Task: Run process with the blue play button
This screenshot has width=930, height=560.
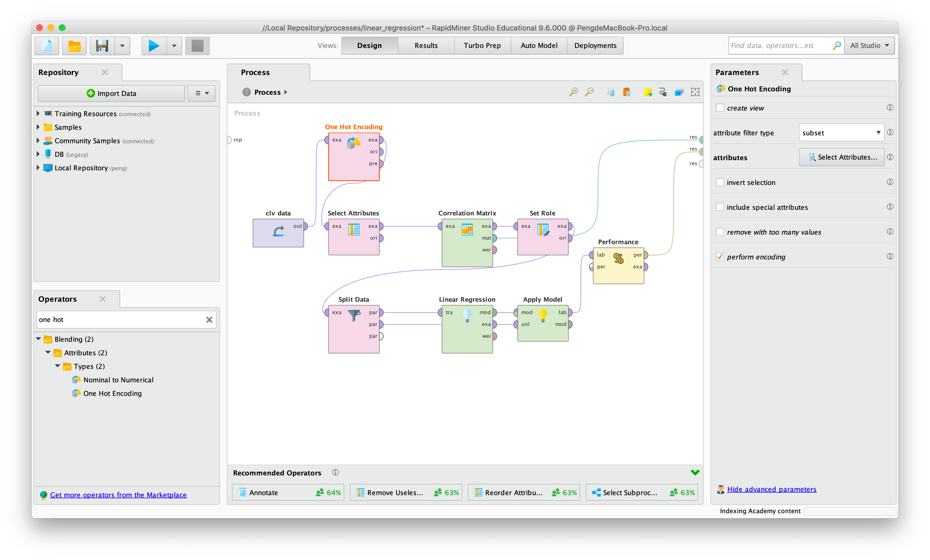Action: click(153, 46)
